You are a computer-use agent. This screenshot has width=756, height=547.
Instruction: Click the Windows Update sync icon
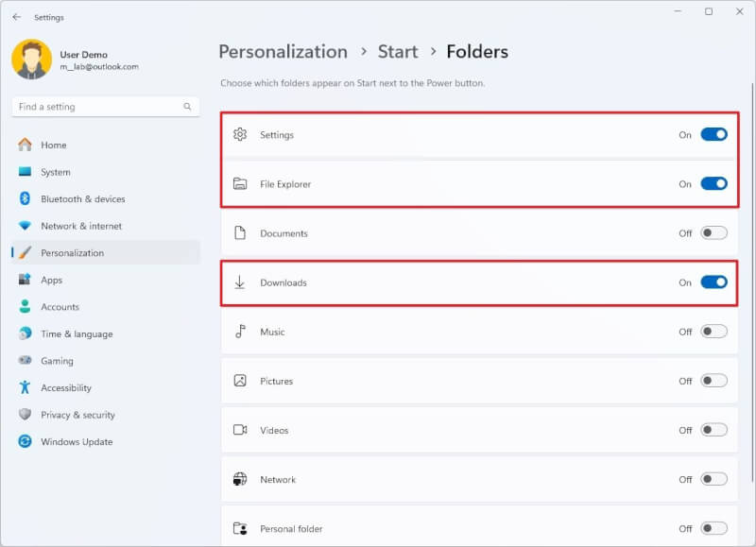pos(26,441)
